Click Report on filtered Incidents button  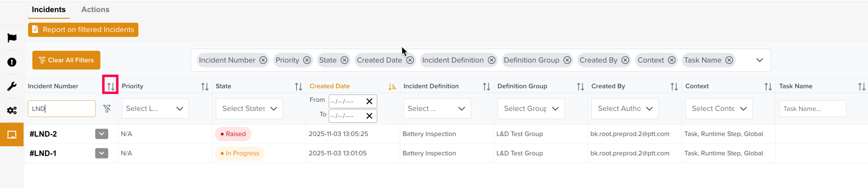83,30
